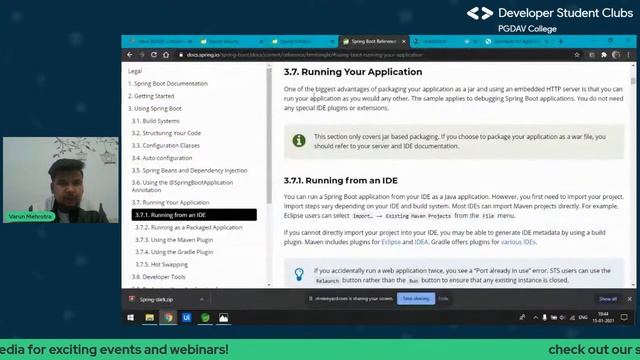Switch to the sixth browser tab

click(x=516, y=42)
